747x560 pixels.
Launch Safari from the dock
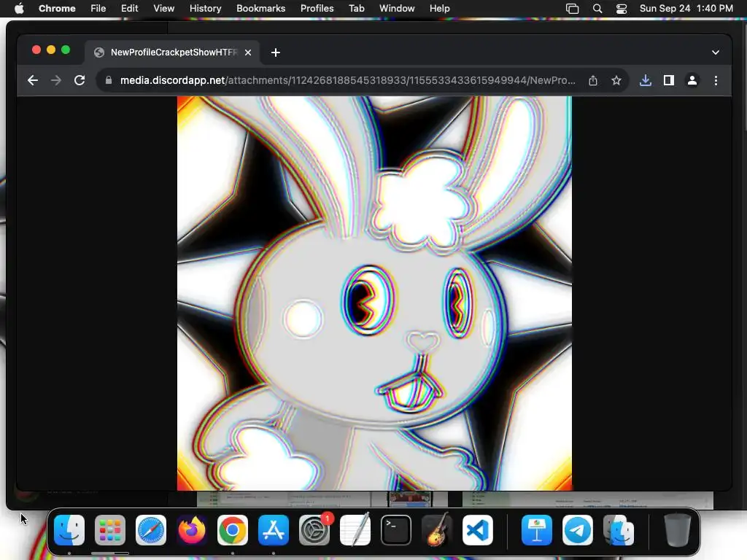(x=151, y=530)
